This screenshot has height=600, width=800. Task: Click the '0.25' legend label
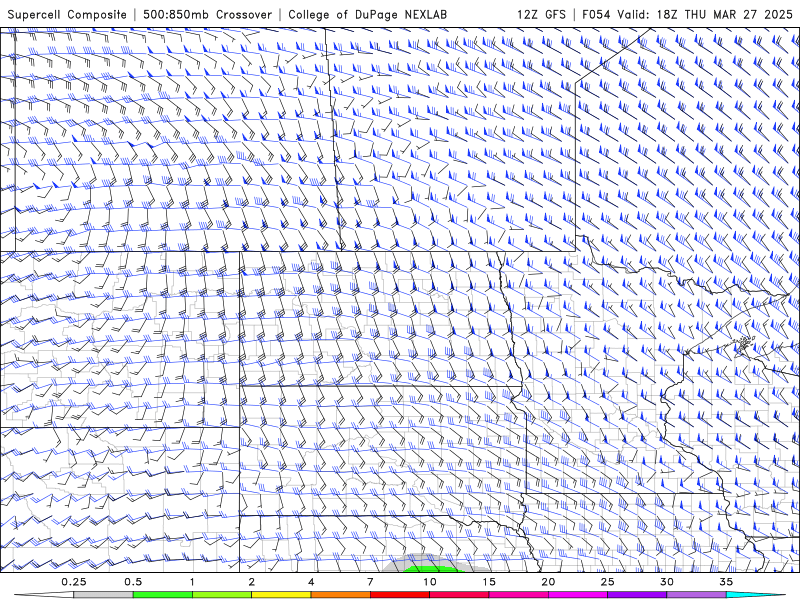tap(74, 582)
